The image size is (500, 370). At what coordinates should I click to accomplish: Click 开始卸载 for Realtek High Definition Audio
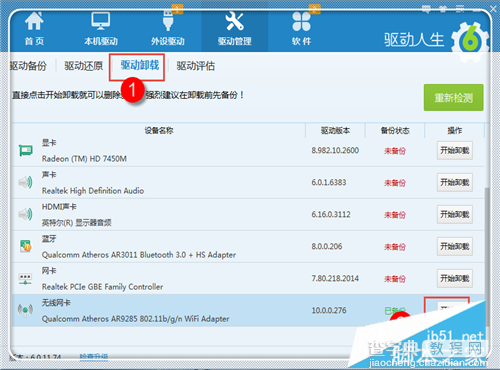click(455, 182)
